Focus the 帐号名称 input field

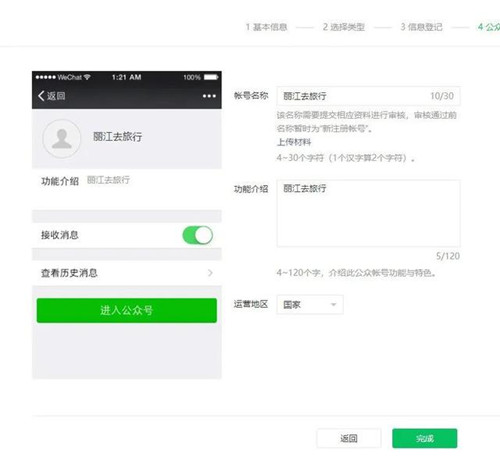pos(368,96)
